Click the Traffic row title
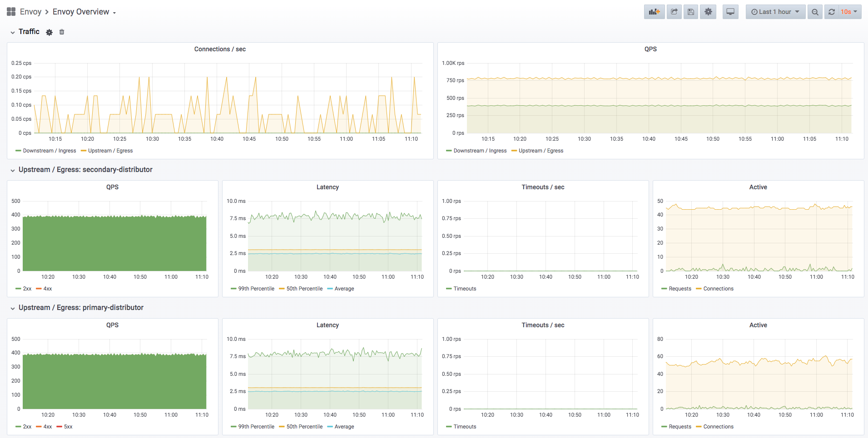The width and height of the screenshot is (868, 438). point(29,32)
